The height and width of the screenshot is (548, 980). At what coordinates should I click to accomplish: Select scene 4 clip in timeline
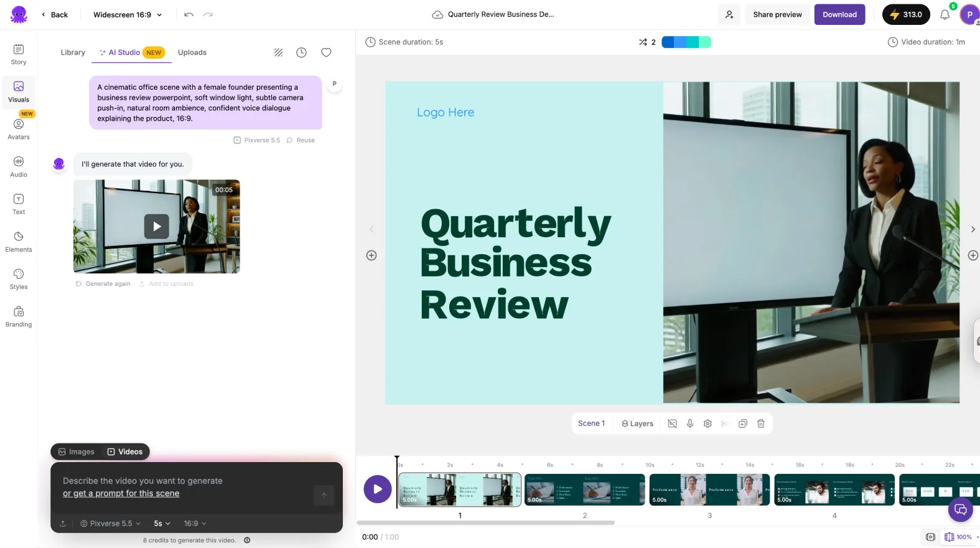[x=834, y=489]
